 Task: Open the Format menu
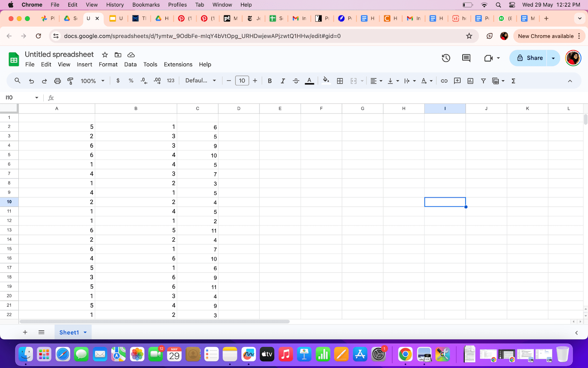coord(108,64)
